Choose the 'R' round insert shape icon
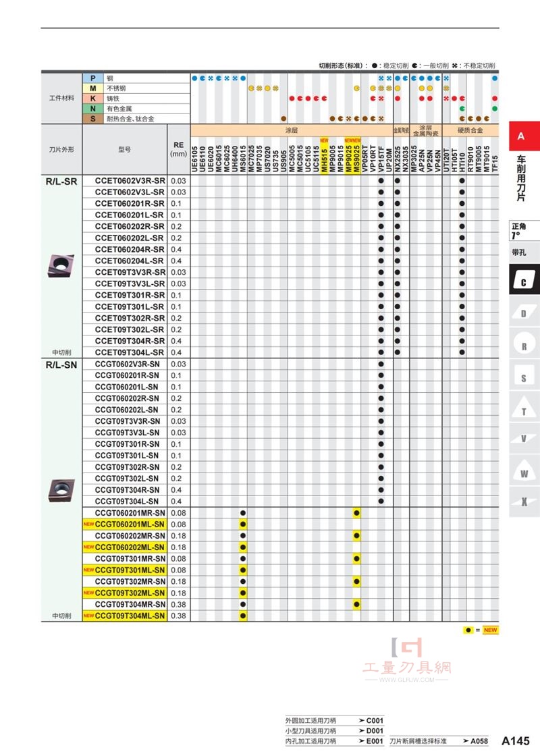The width and height of the screenshot is (540, 756). point(524,345)
